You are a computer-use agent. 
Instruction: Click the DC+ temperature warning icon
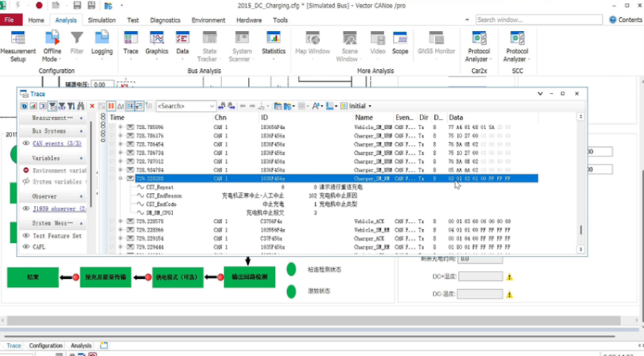[509, 277]
